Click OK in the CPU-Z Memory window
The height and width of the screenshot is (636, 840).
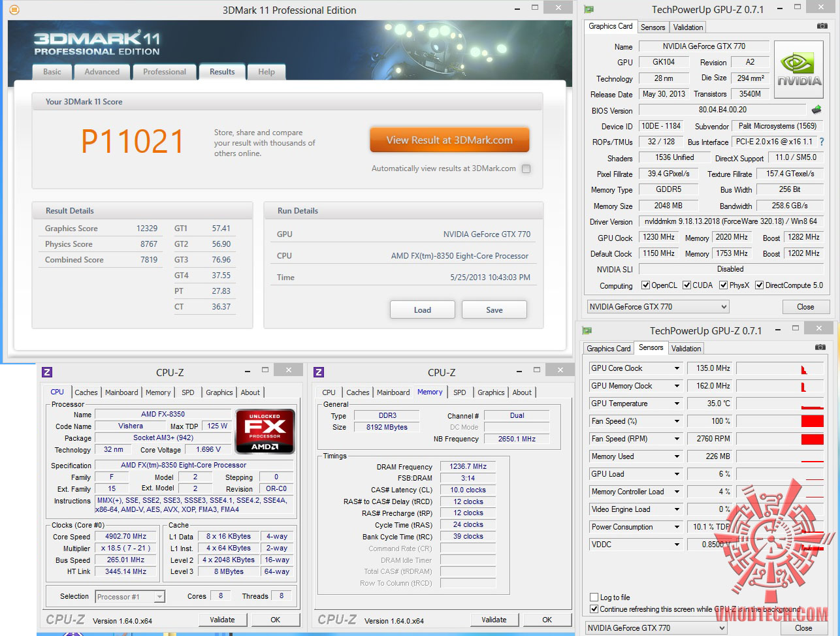[x=547, y=620]
